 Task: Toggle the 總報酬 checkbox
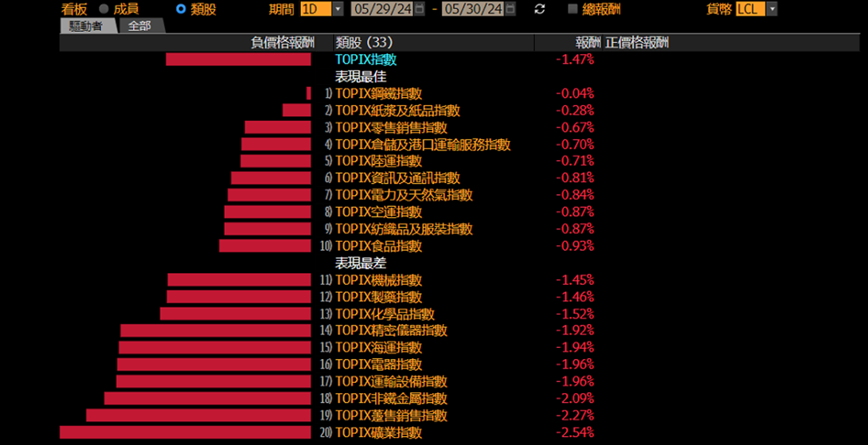pyautogui.click(x=573, y=9)
